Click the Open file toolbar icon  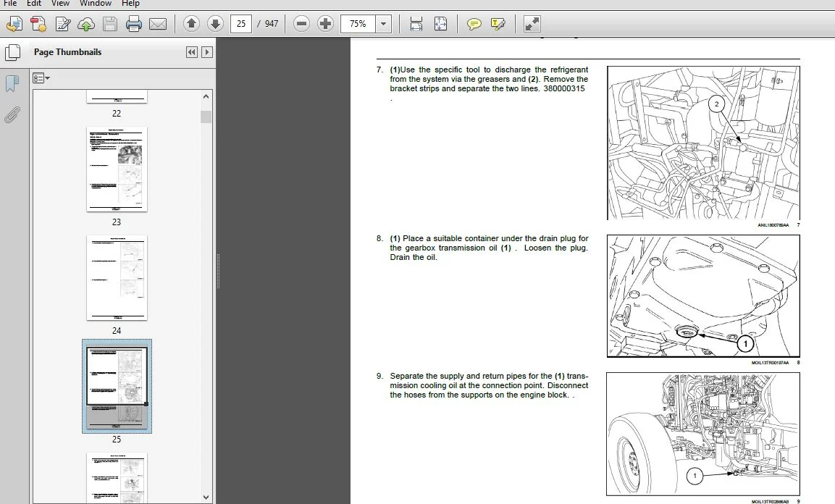(x=14, y=24)
